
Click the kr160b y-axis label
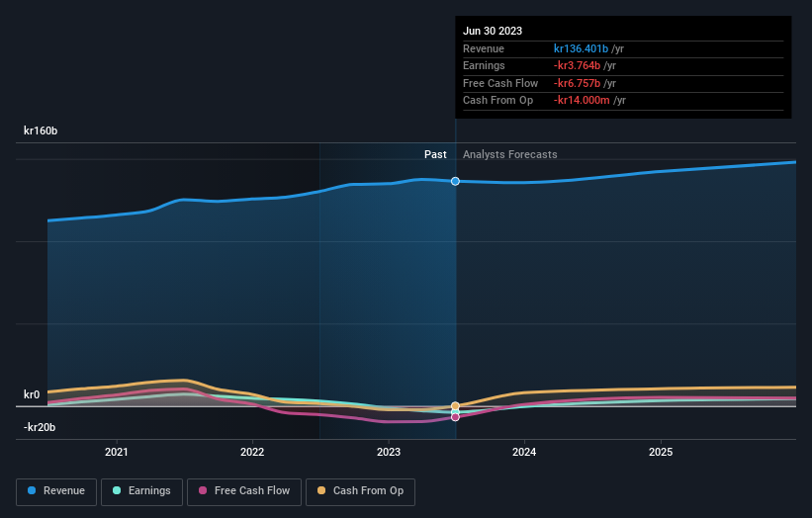pyautogui.click(x=41, y=130)
